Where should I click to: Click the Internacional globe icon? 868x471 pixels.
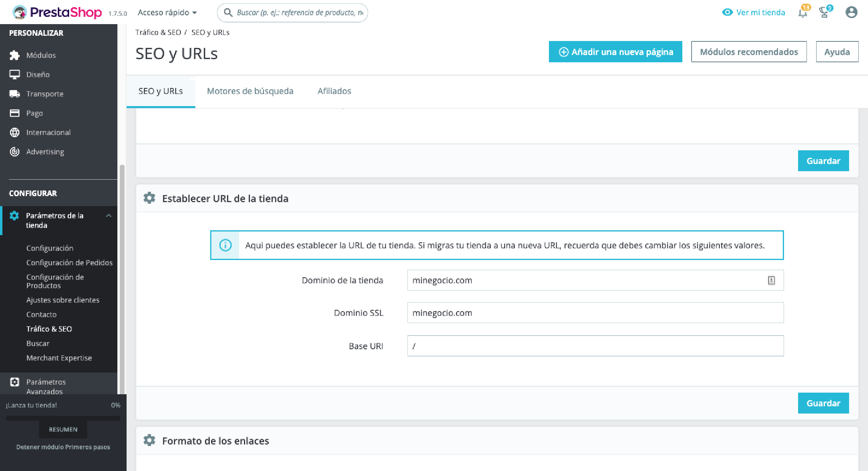pyautogui.click(x=14, y=132)
